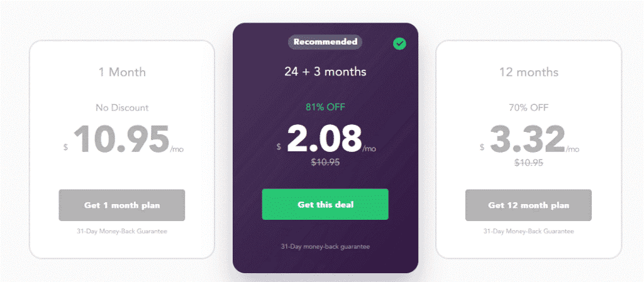Screen dimensions: 644x282
Task: Click the Get 1 month plan button
Action: pos(122,205)
